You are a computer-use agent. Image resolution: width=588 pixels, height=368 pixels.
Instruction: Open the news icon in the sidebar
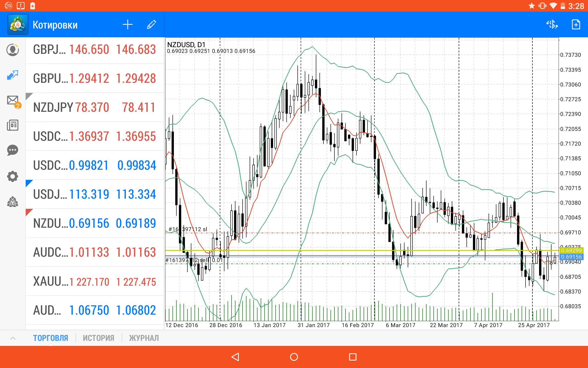pyautogui.click(x=13, y=125)
